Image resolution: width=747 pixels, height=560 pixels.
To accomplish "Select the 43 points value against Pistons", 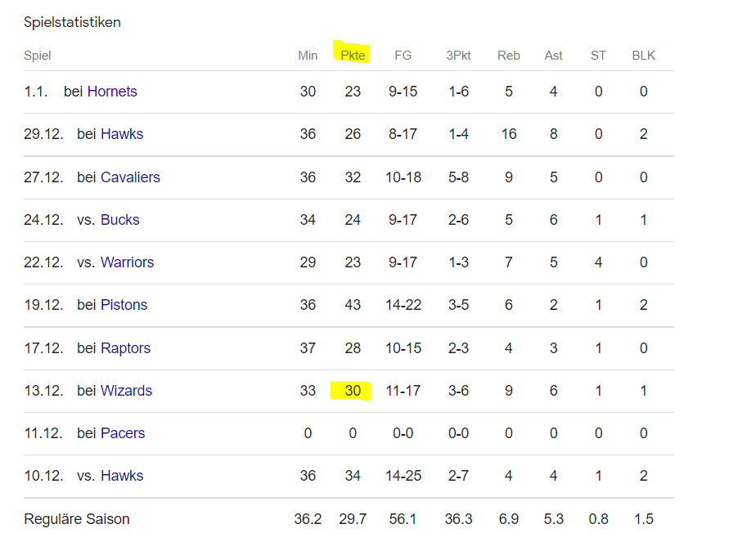I will 353,305.
